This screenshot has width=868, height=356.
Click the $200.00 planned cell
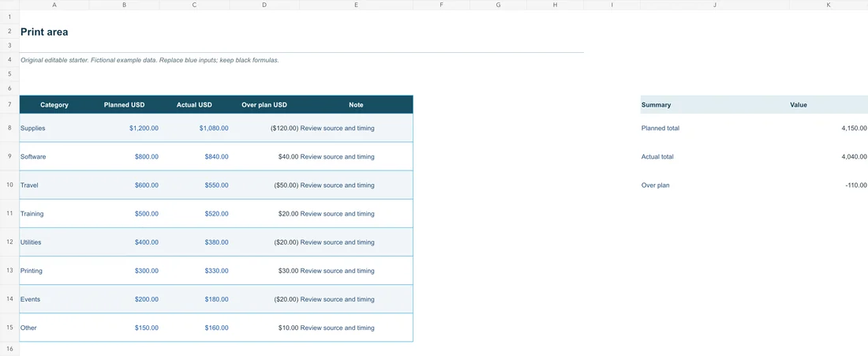[124, 299]
